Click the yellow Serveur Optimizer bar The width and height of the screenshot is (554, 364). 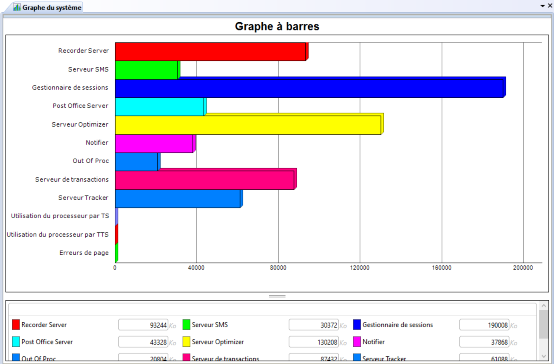click(249, 124)
